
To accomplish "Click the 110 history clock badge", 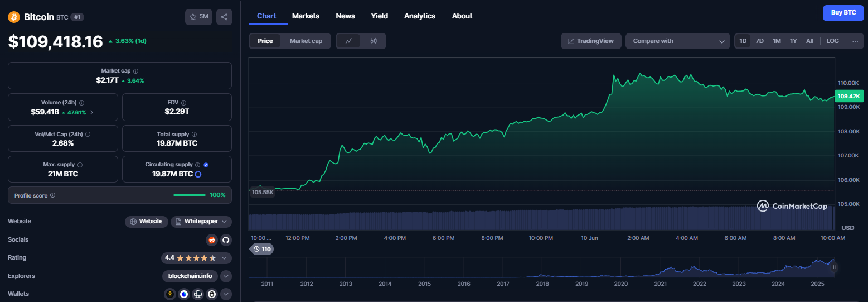I will [261, 249].
